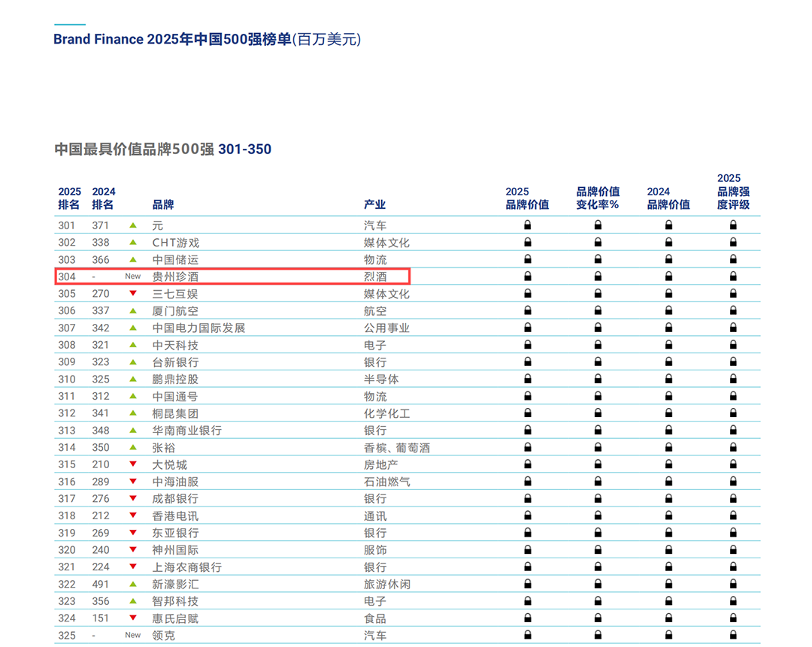Click 2024 品牌价值 lock for 中国电力国际发展

coord(668,328)
